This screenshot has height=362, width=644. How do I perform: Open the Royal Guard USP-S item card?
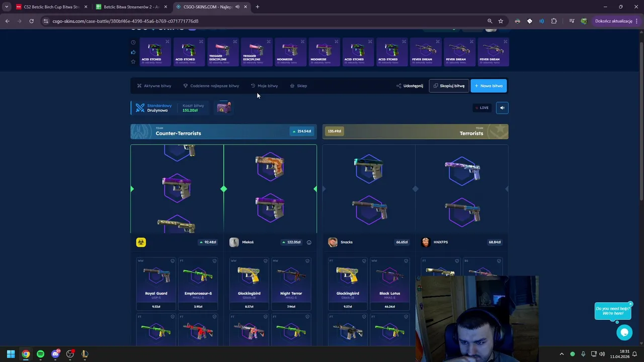[156, 284]
